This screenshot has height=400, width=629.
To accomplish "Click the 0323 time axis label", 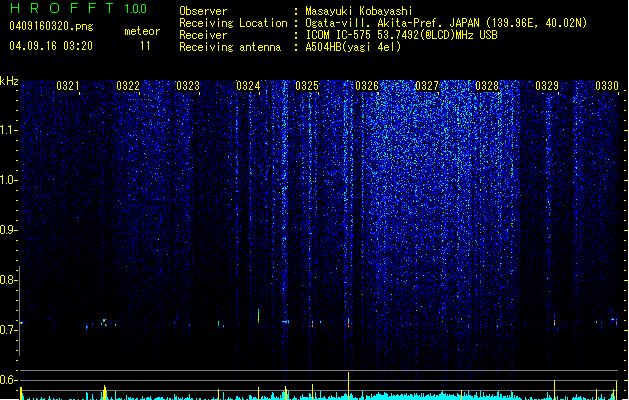I will click(x=188, y=85).
